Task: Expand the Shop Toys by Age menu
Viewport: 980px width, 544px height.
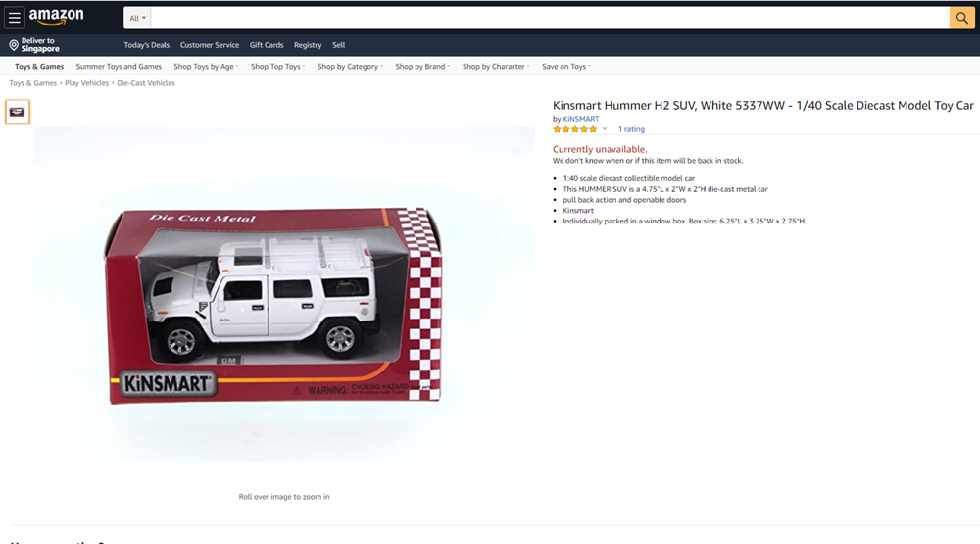Action: coord(206,67)
